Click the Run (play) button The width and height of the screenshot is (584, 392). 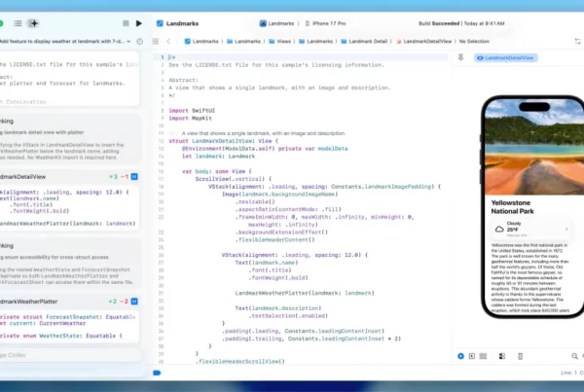[x=139, y=22]
